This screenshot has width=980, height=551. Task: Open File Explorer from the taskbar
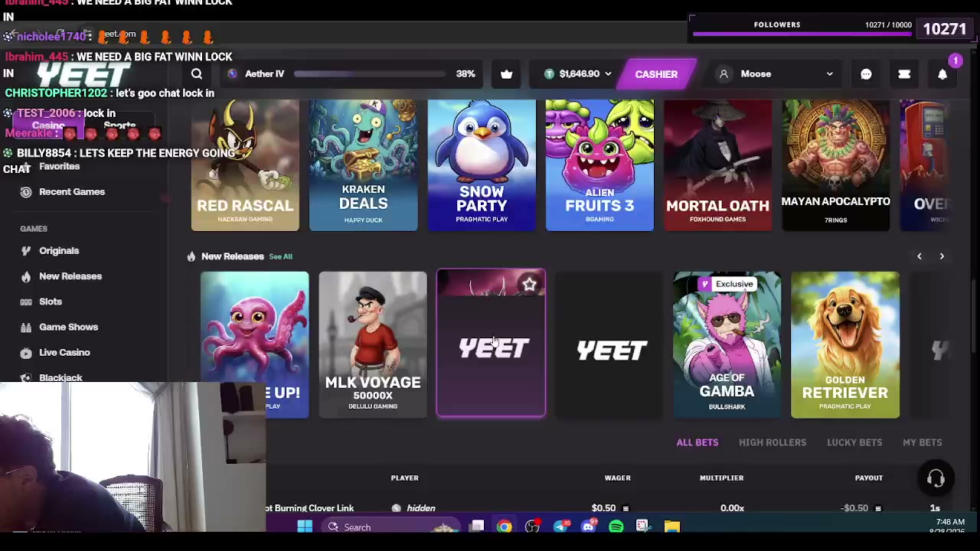coord(671,527)
